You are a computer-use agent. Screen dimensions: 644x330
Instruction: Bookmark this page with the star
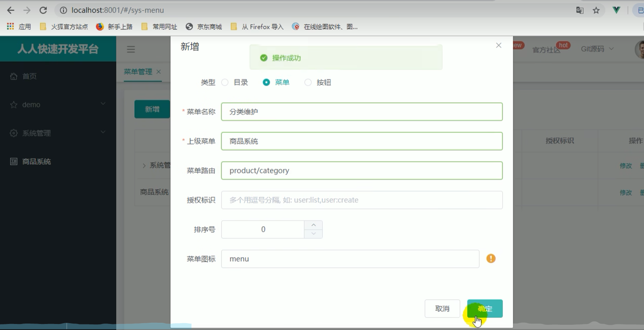[596, 10]
